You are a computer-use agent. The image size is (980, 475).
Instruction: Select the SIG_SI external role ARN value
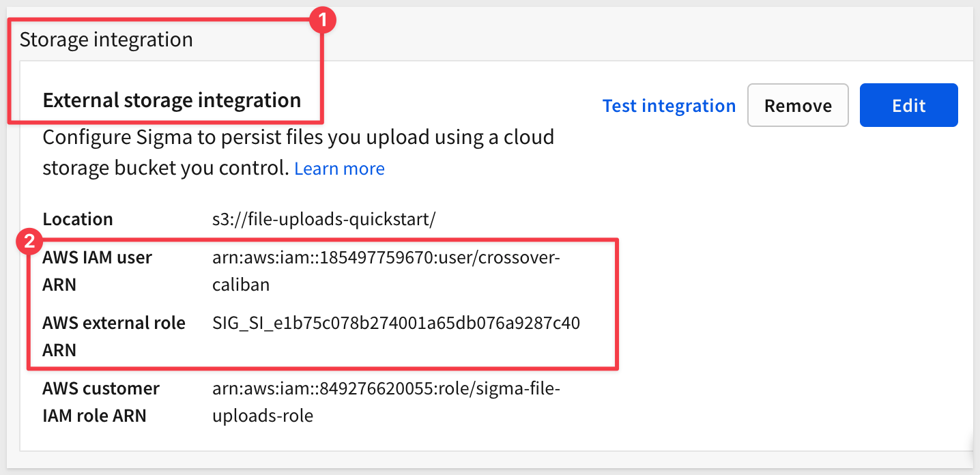point(396,323)
